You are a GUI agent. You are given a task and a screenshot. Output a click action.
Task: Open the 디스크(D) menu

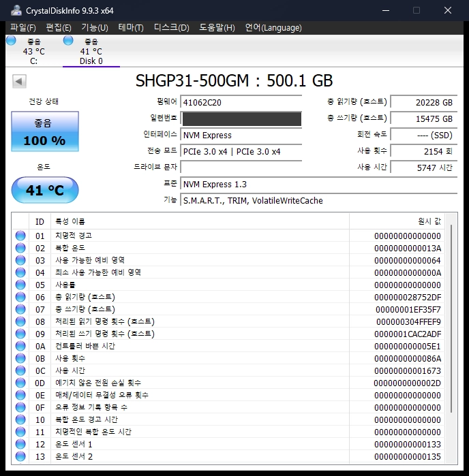pos(171,28)
